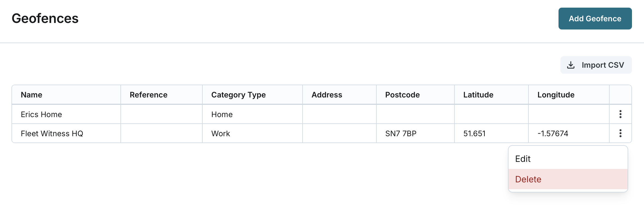
Task: Click the SN7 7BP postcode cell
Action: click(x=401, y=133)
